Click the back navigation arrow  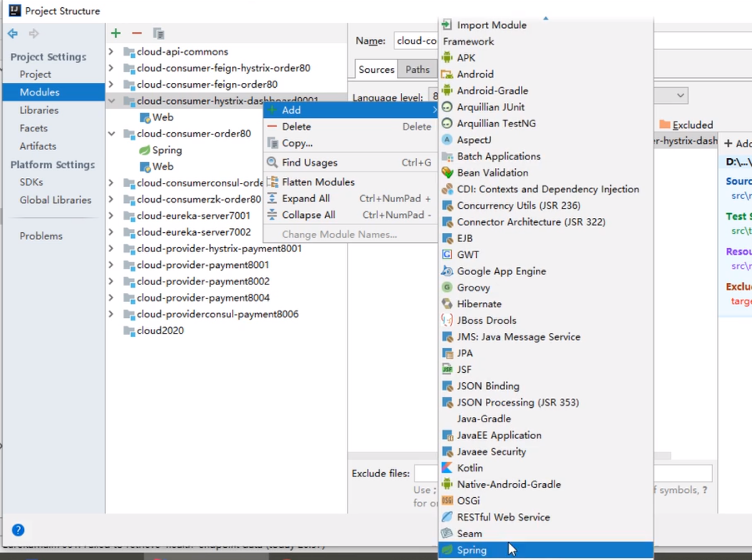point(13,33)
